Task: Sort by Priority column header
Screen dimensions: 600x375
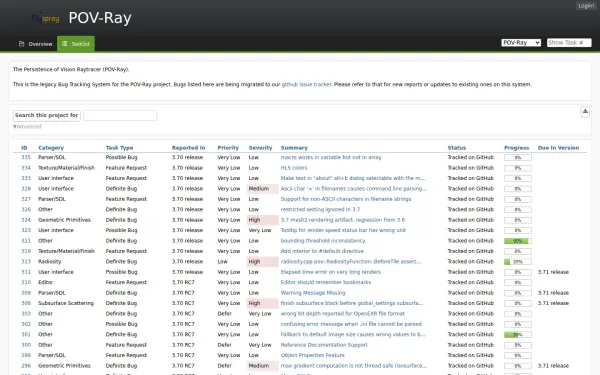Action: tap(228, 148)
